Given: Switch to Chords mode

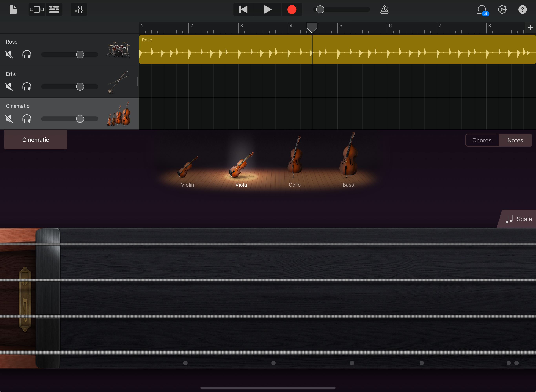Looking at the screenshot, I should [x=482, y=140].
